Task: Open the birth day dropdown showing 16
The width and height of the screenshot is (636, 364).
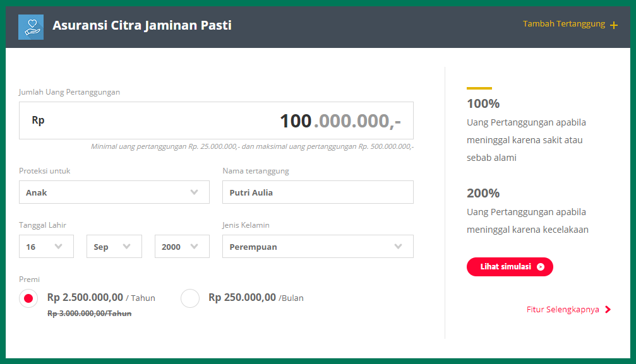Action: point(46,247)
